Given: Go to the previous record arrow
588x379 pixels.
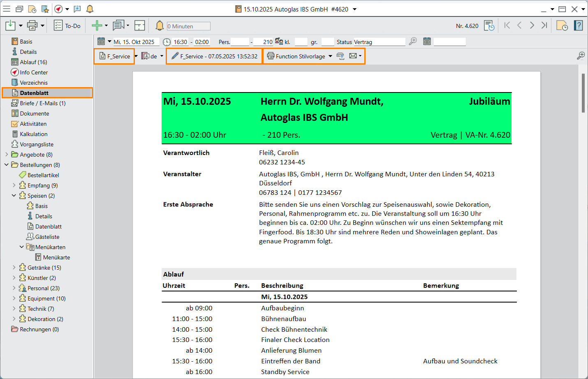Looking at the screenshot, I should (519, 25).
